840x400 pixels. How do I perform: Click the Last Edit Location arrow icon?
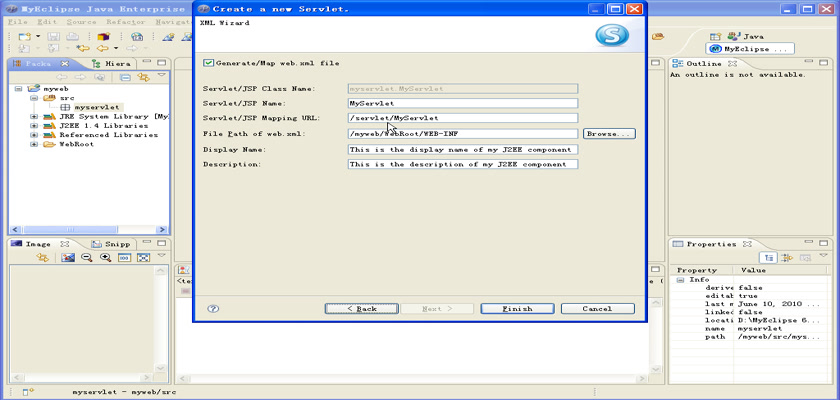click(82, 49)
